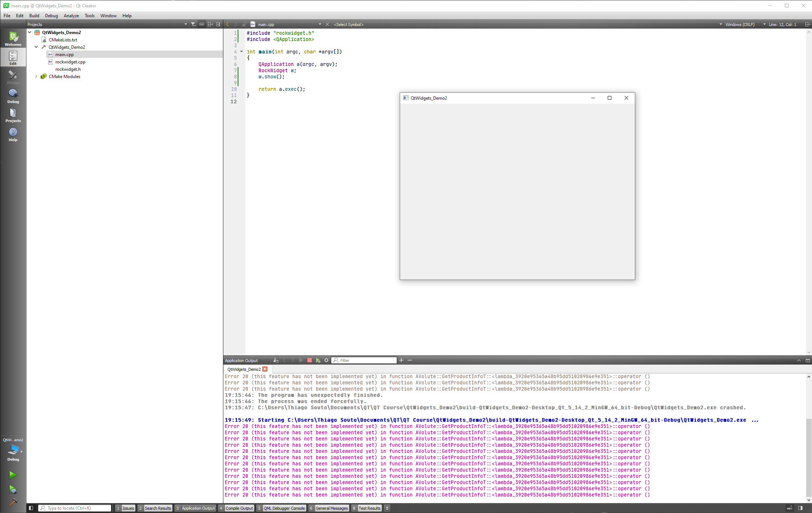Open the Build menu
The width and height of the screenshot is (812, 513).
coord(34,16)
